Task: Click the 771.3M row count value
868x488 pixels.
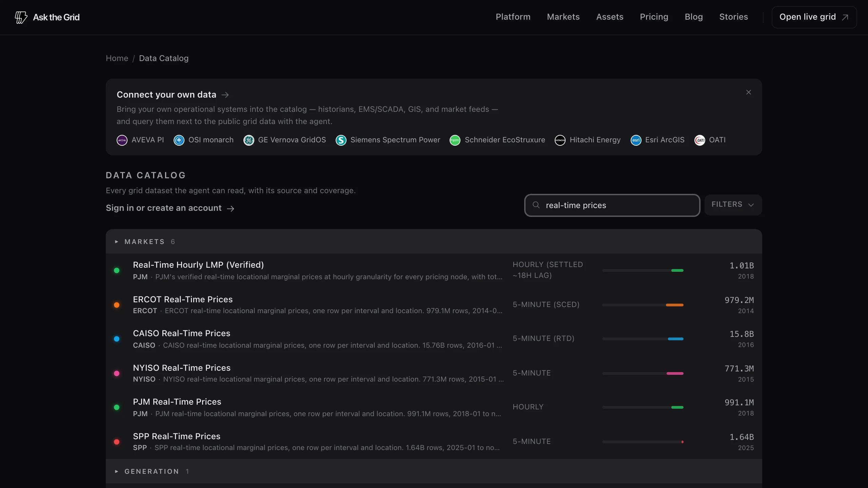Action: click(739, 369)
